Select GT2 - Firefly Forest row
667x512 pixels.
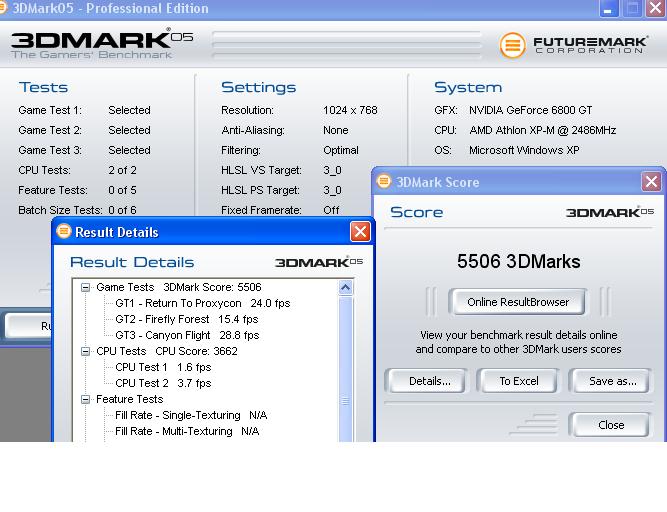186,319
